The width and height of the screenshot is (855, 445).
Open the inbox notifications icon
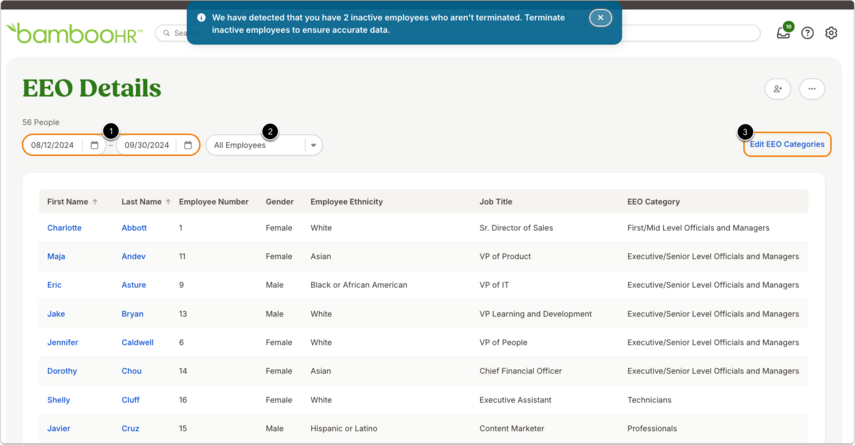pos(784,33)
